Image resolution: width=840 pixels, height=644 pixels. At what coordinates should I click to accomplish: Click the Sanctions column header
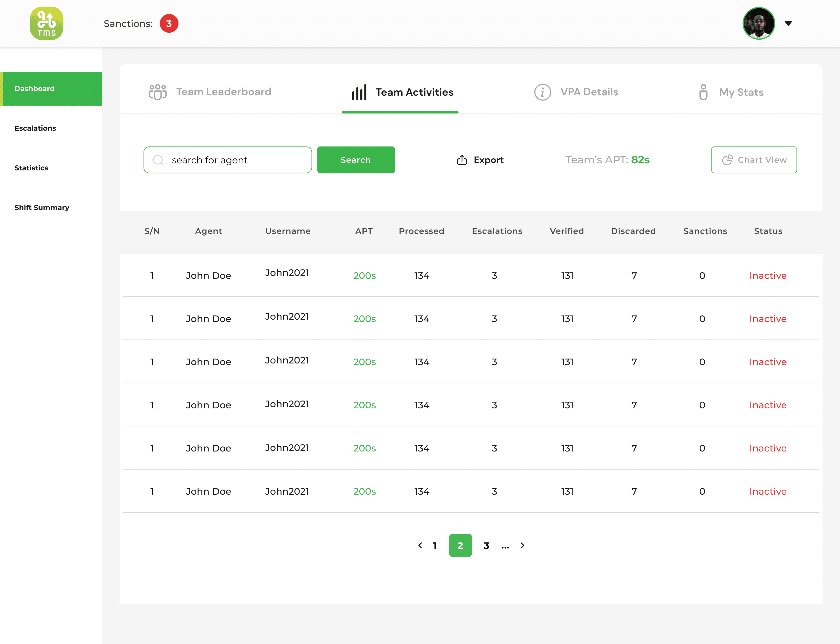coord(705,231)
